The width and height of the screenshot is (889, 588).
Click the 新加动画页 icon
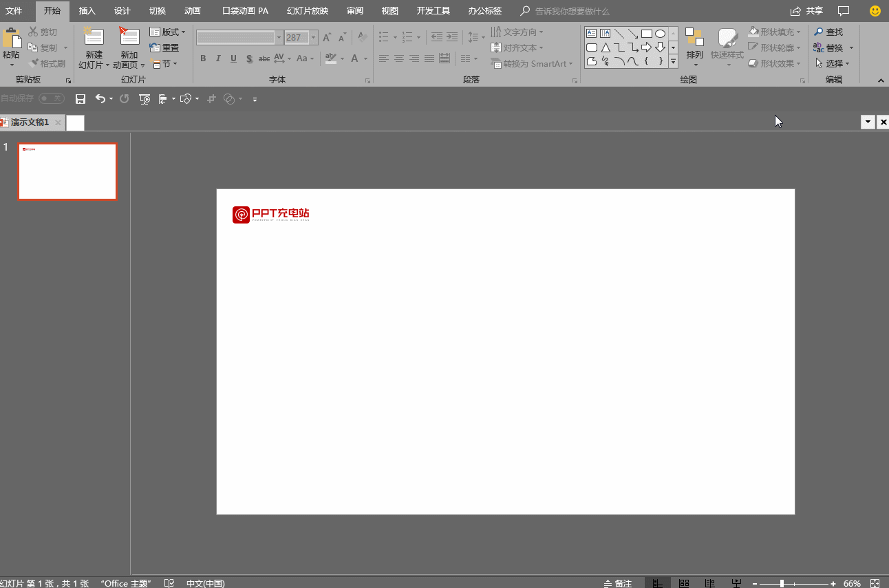coord(129,37)
